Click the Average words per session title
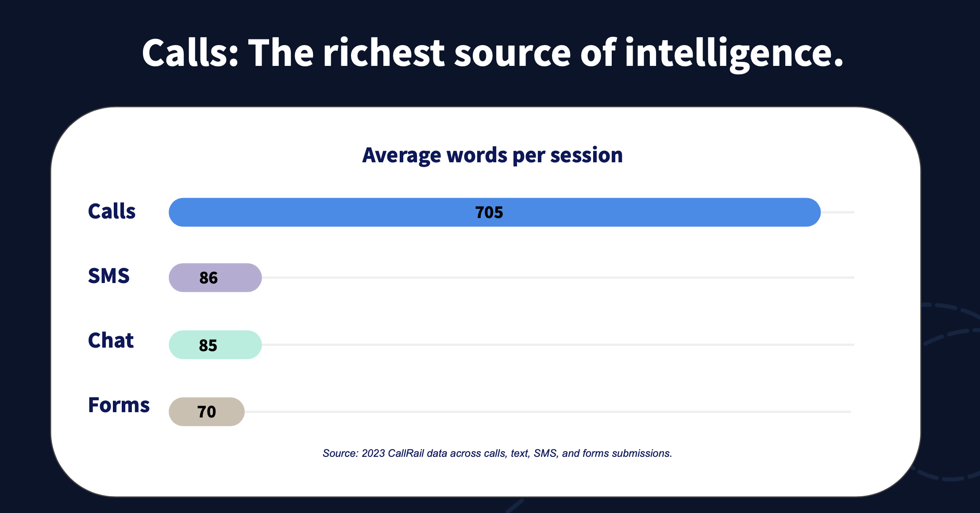The height and width of the screenshot is (513, 980). point(492,155)
